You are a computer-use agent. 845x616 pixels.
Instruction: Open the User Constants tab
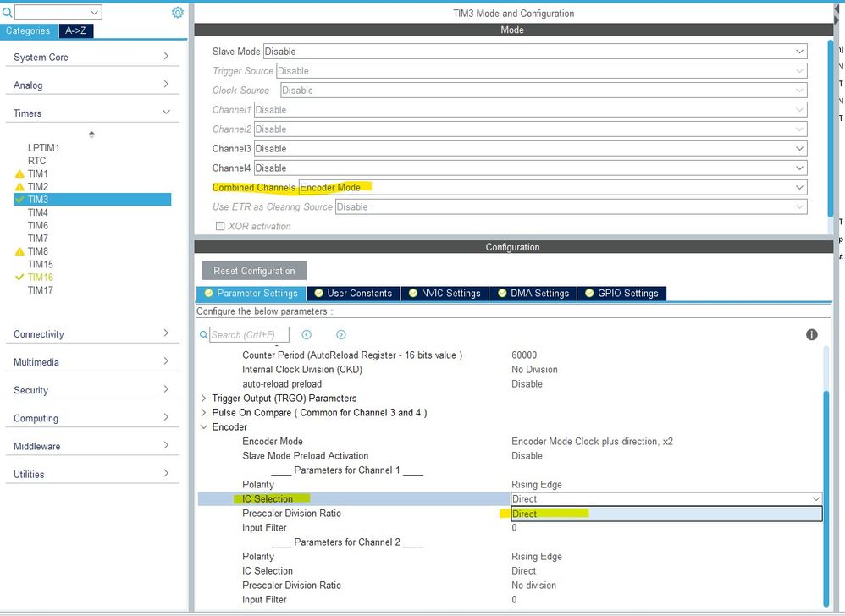(354, 293)
